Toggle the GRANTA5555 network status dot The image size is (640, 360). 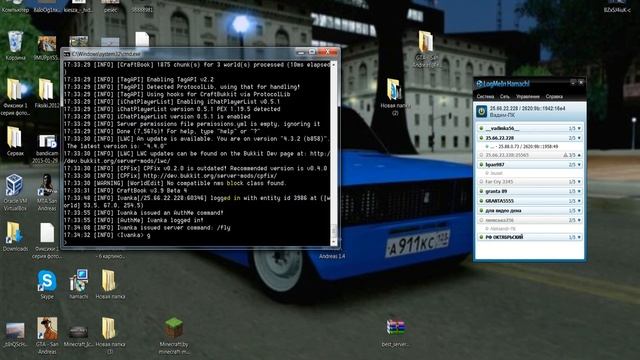[x=481, y=201]
